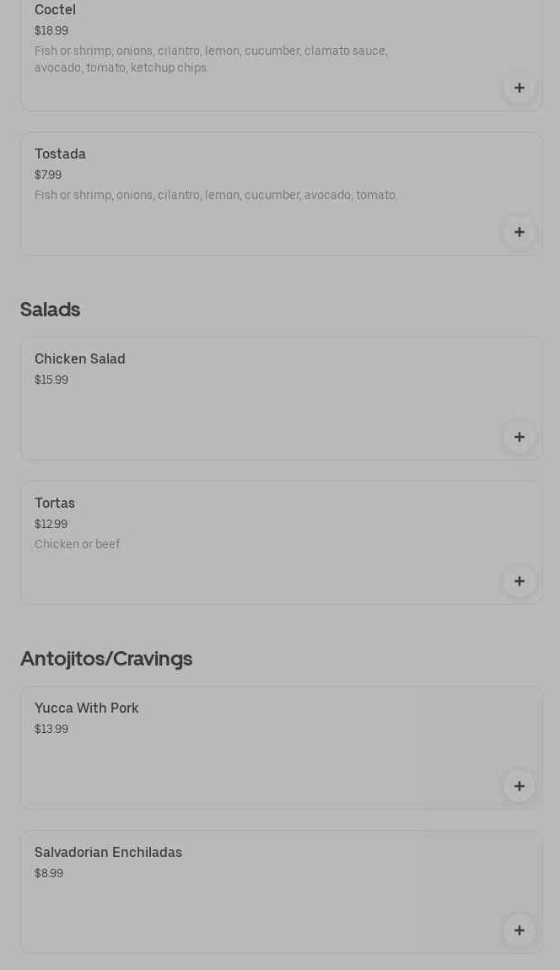This screenshot has width=560, height=970.
Task: Add Yucca With Pork to order
Action: point(520,786)
